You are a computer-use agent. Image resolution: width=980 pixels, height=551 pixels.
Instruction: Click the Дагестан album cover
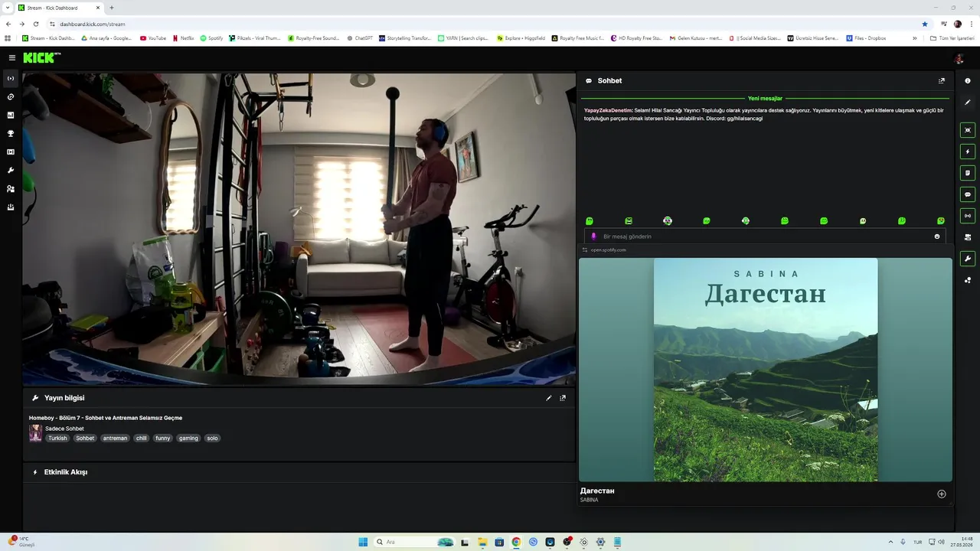[x=766, y=370]
